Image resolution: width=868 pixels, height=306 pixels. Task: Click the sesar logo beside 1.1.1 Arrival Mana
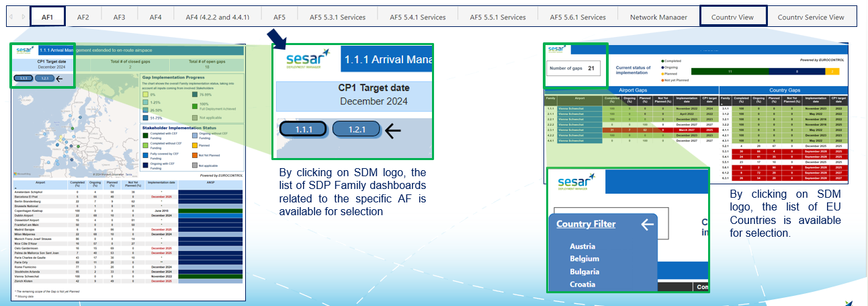307,59
